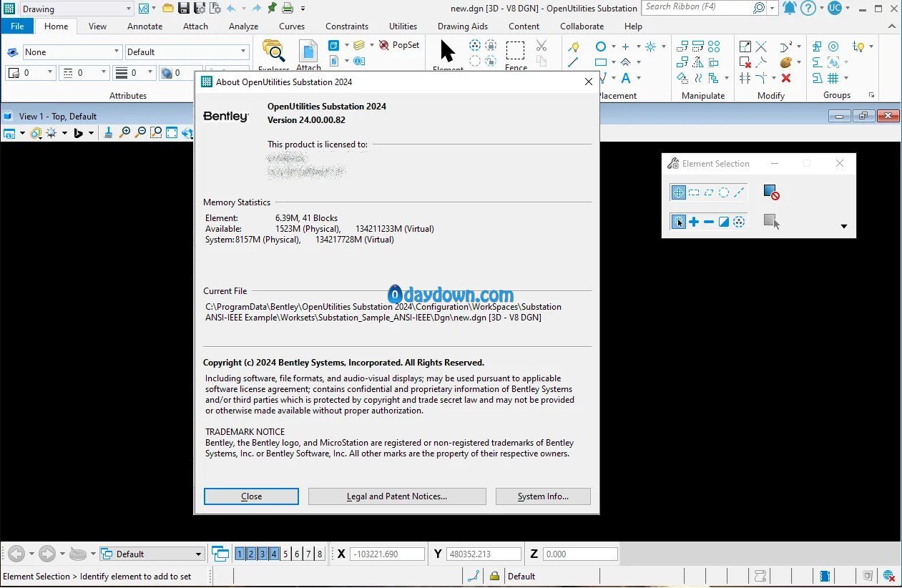Viewport: 902px width, 588px height.
Task: Click the System Info button
Action: (x=543, y=496)
